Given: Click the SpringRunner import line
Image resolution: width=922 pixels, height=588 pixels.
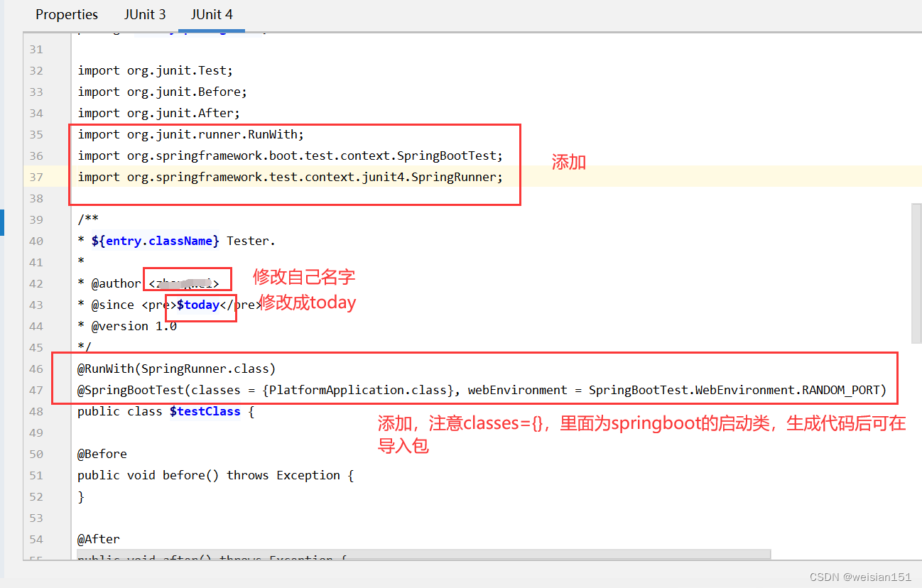Looking at the screenshot, I should click(291, 177).
